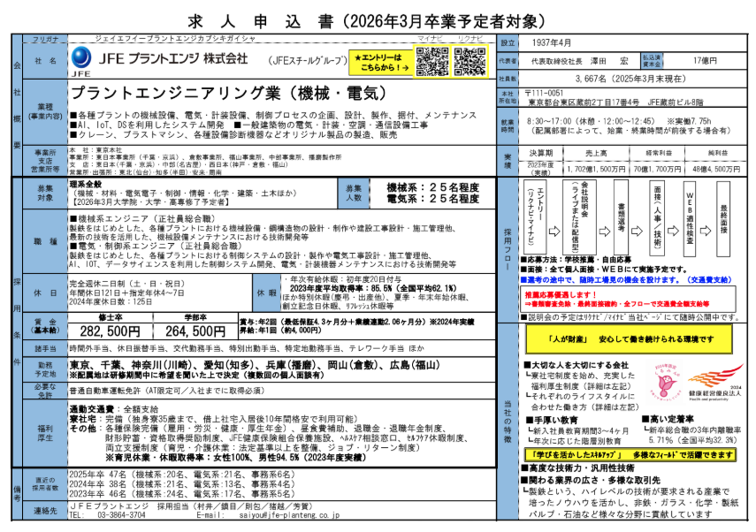Image resolution: width=756 pixels, height=532 pixels.
Task: Click the postal code 〒111-0051
Action: [545, 93]
